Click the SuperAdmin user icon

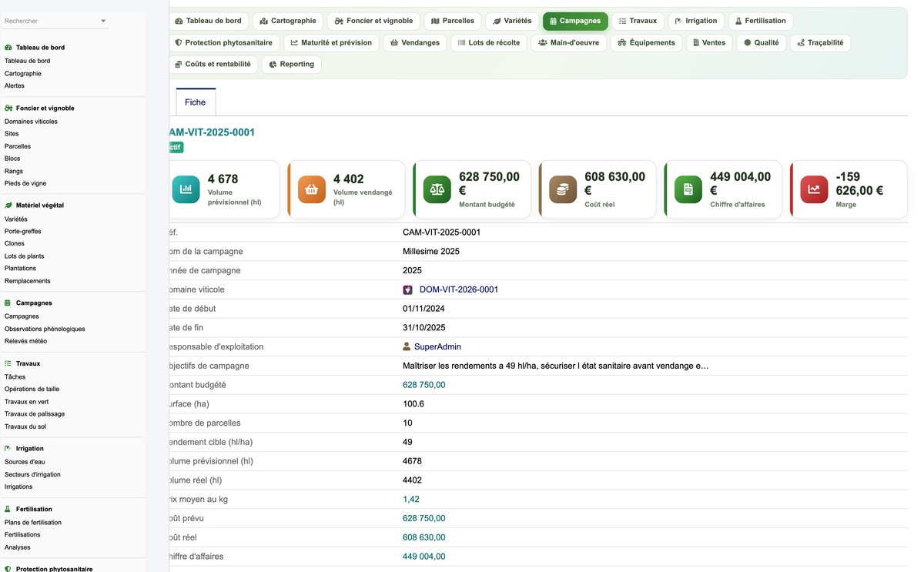coord(407,347)
